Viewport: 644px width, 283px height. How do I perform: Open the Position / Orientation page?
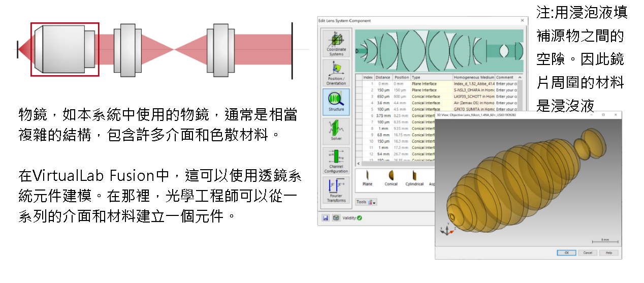tap(336, 73)
